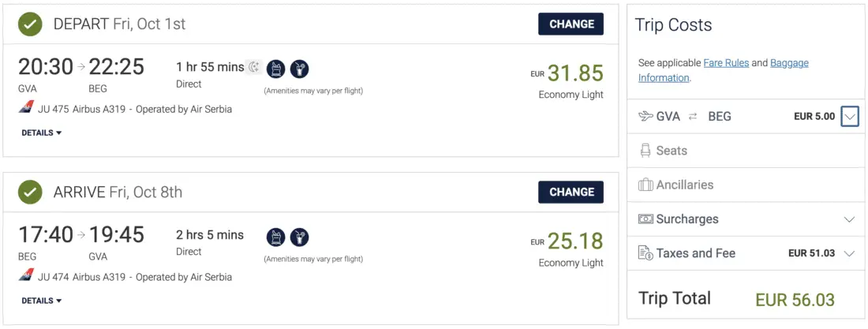Expand the Taxes and Fee chevron

849,253
